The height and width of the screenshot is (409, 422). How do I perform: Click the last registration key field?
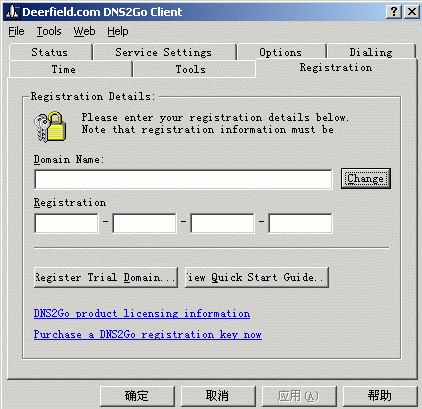(x=300, y=223)
